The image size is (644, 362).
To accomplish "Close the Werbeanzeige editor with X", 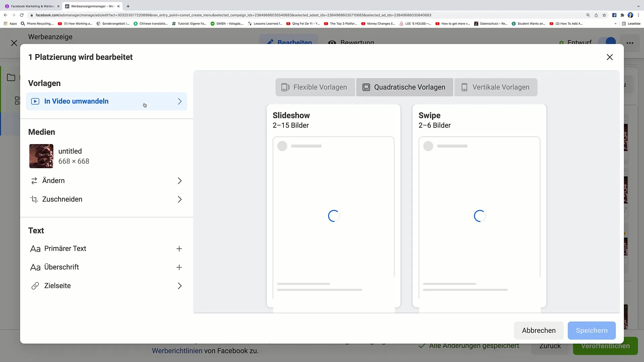I will click(14, 43).
